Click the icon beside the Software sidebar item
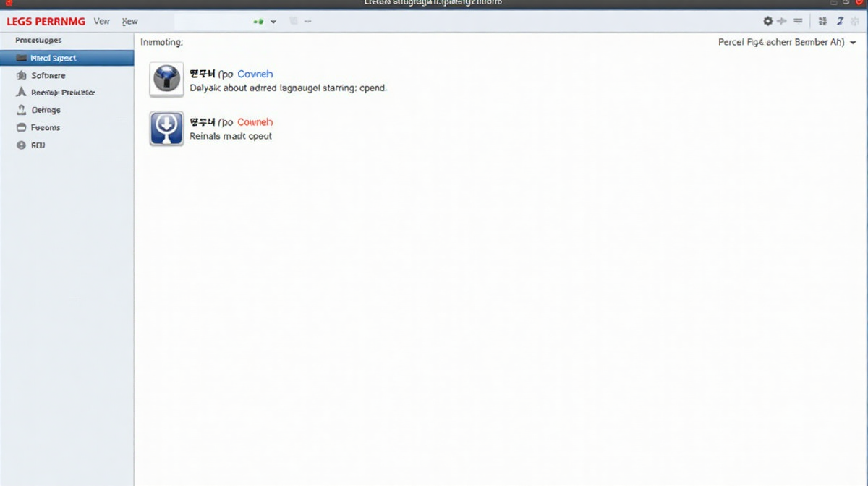 [20, 75]
